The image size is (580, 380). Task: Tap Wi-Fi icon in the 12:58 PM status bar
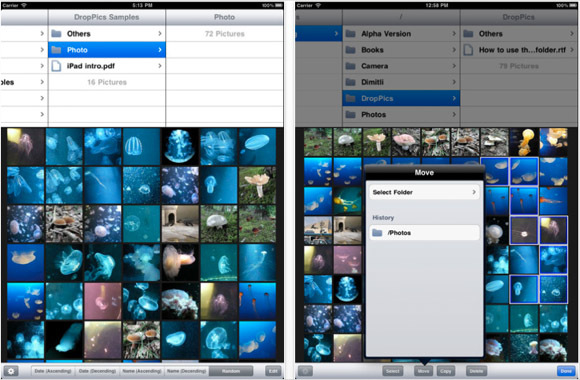tap(318, 5)
